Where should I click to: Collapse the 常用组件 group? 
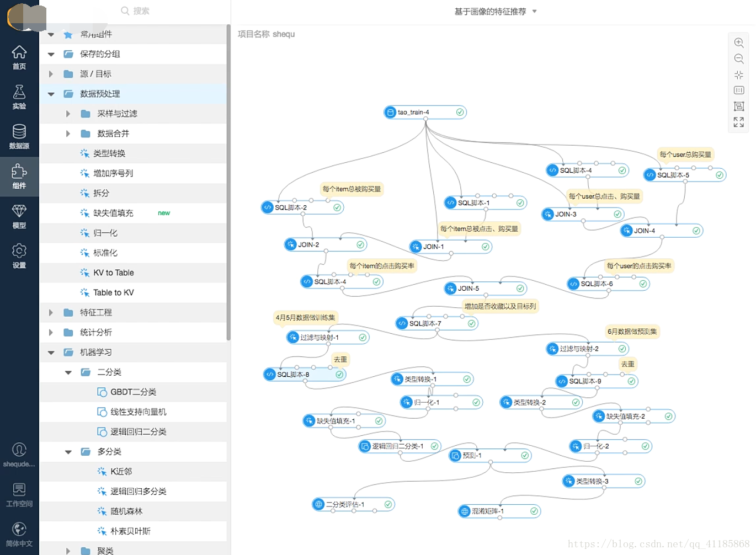tap(51, 34)
